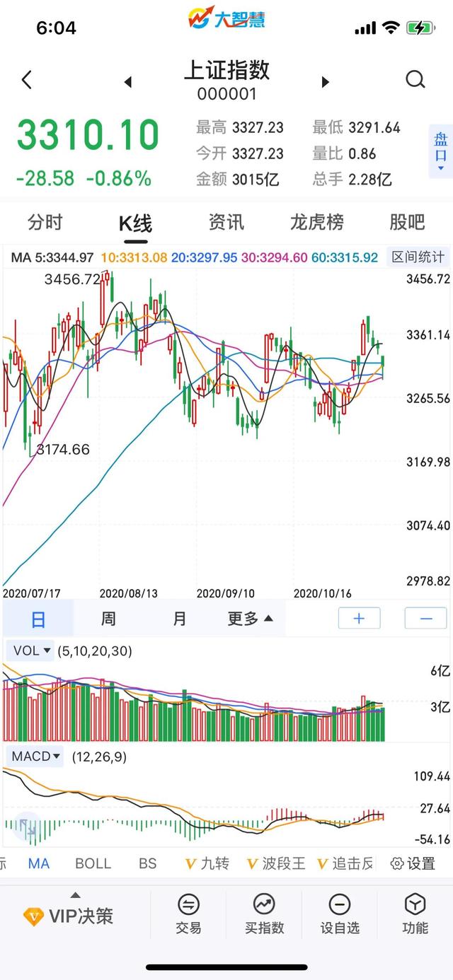Open the search magnifier icon
The height and width of the screenshot is (980, 453).
point(415,79)
